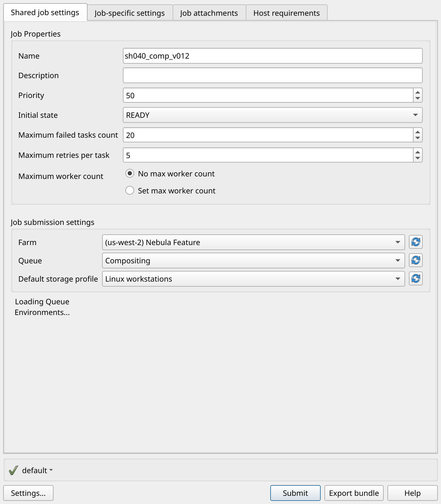
Task: Click the Description input field
Action: 272,75
